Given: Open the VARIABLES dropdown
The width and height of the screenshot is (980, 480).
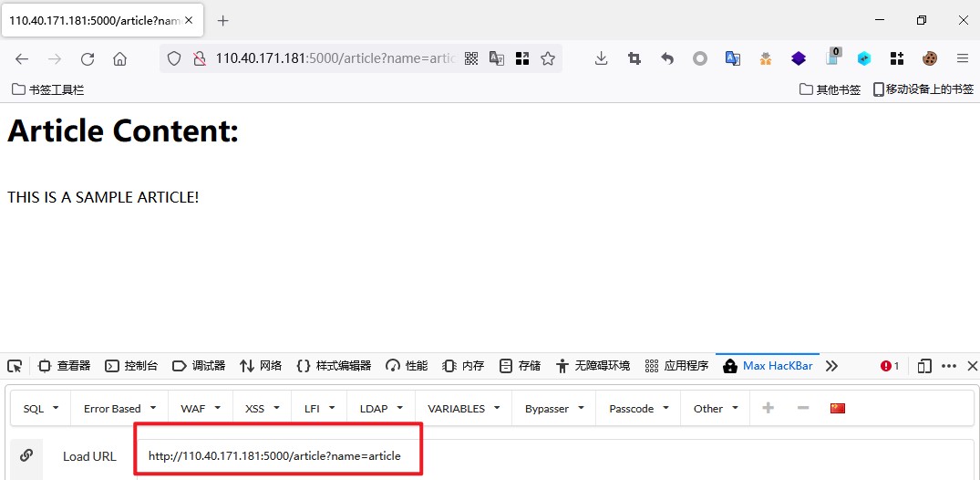Looking at the screenshot, I should (x=463, y=409).
